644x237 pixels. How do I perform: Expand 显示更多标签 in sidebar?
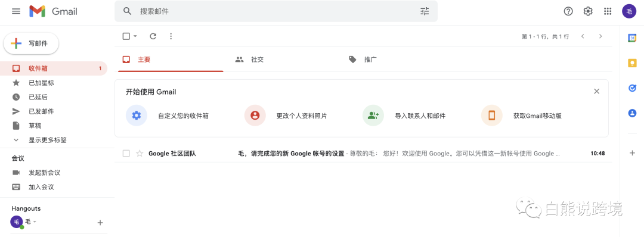point(47,140)
